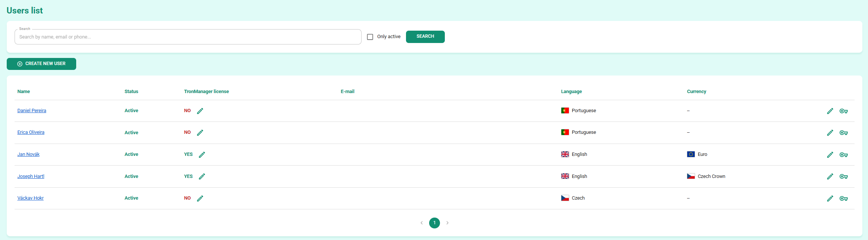
Task: Click the E-mail column header
Action: 347,92
